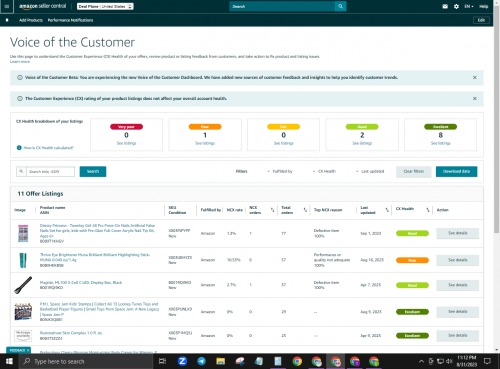This screenshot has height=369, width=500.
Task: Click the Download data button
Action: tap(456, 171)
